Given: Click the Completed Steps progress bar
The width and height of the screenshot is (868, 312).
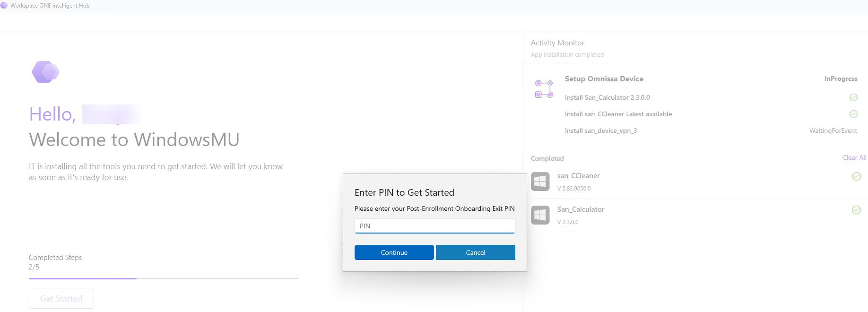Looking at the screenshot, I should pos(164,278).
